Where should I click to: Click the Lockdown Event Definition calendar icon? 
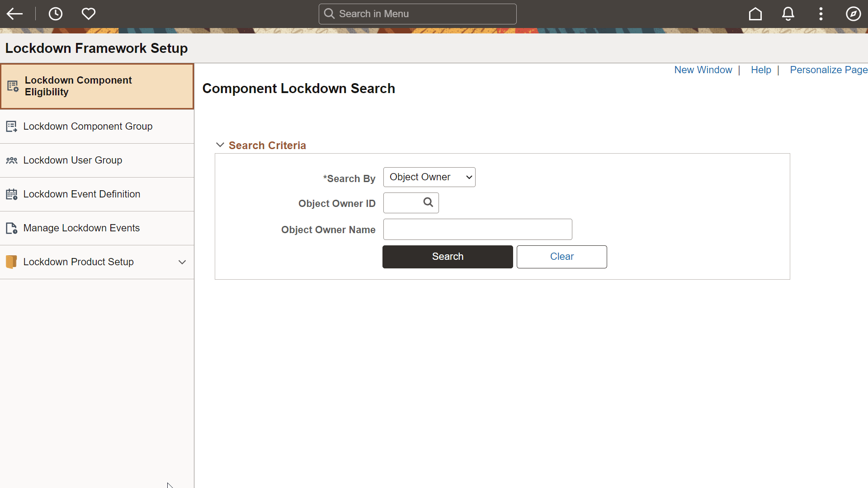click(12, 194)
